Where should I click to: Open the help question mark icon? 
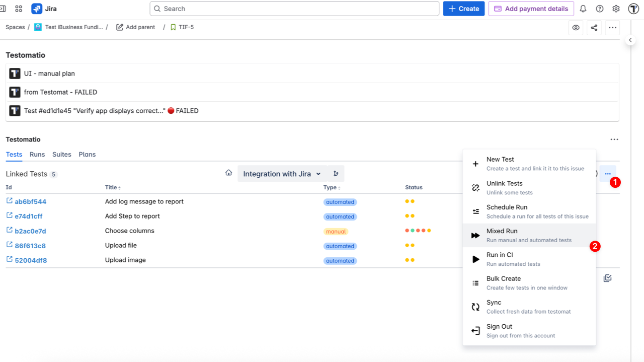[x=600, y=9]
